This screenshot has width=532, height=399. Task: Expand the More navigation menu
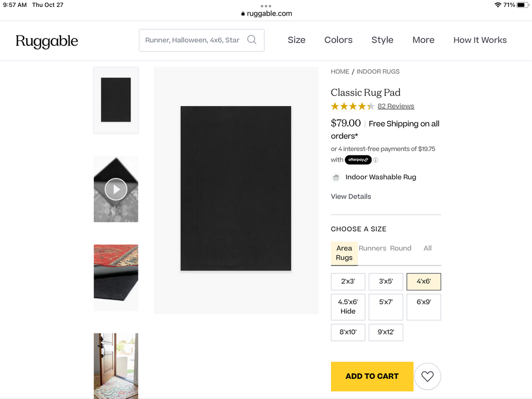coord(423,40)
